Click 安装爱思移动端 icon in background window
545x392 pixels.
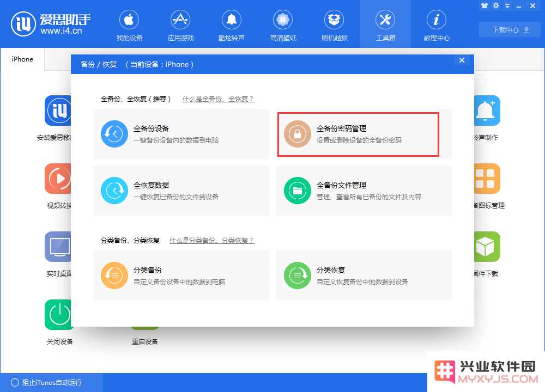point(58,111)
